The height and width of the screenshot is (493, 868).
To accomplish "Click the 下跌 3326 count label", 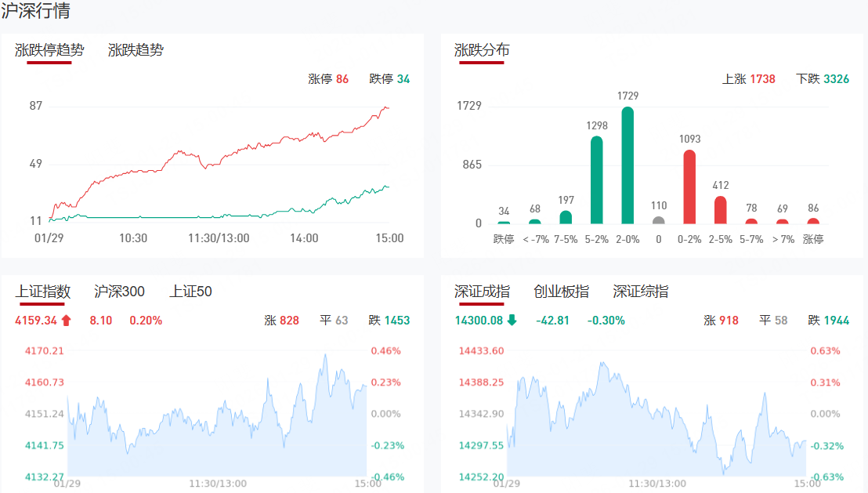I will pyautogui.click(x=822, y=79).
